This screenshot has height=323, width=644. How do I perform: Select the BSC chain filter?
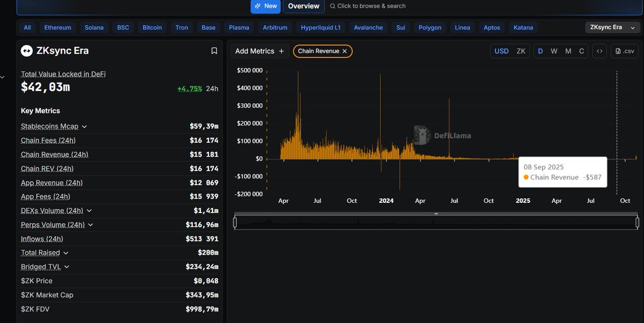[123, 27]
